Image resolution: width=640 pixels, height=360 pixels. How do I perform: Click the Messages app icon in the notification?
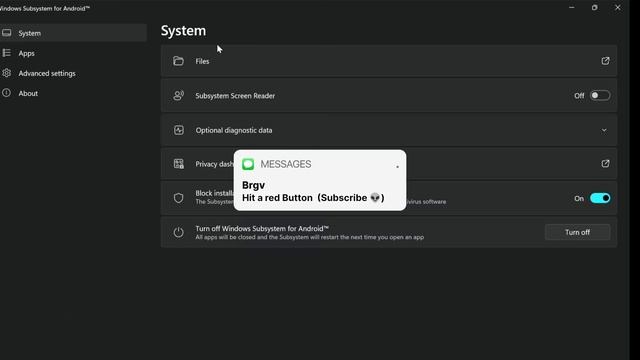point(248,164)
